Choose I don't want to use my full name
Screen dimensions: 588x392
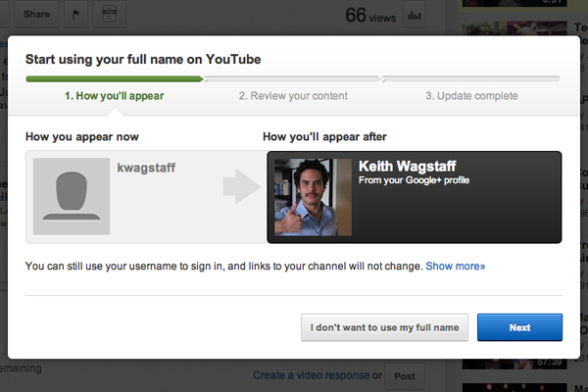[384, 327]
